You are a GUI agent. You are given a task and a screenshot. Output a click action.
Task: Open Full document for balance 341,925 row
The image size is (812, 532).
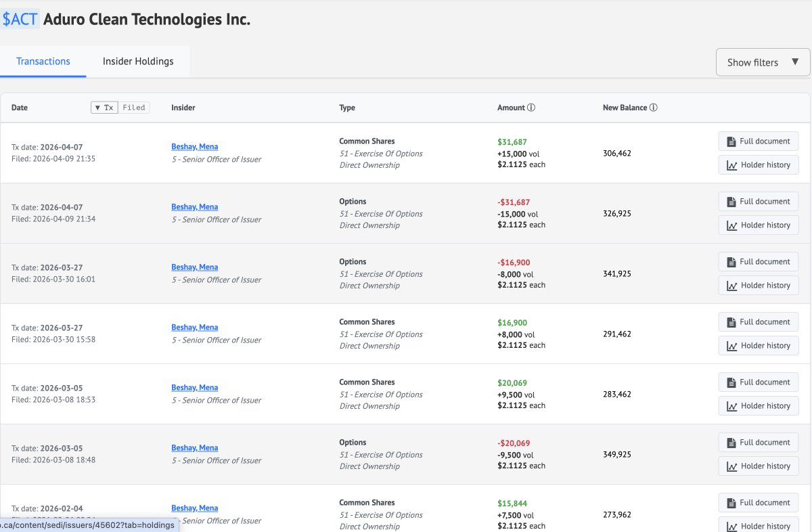click(x=759, y=262)
